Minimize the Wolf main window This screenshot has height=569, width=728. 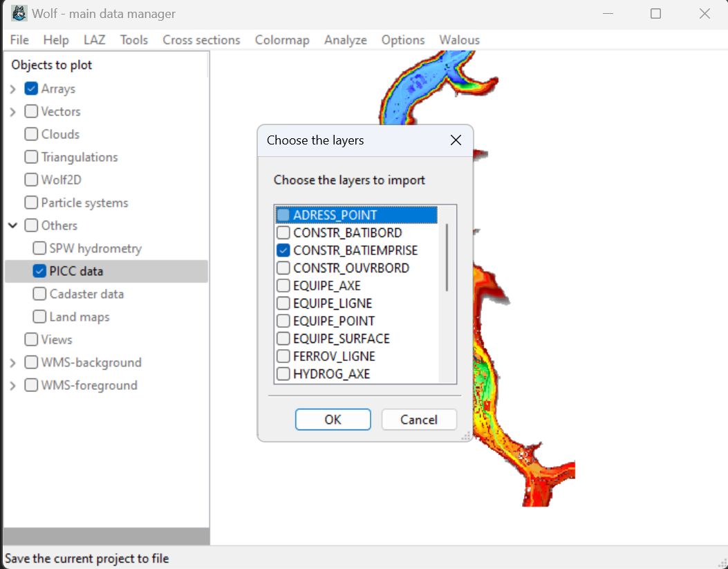pos(608,14)
